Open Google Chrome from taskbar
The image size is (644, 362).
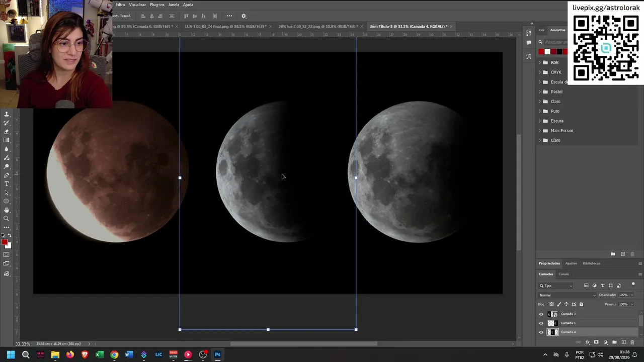[114, 354]
